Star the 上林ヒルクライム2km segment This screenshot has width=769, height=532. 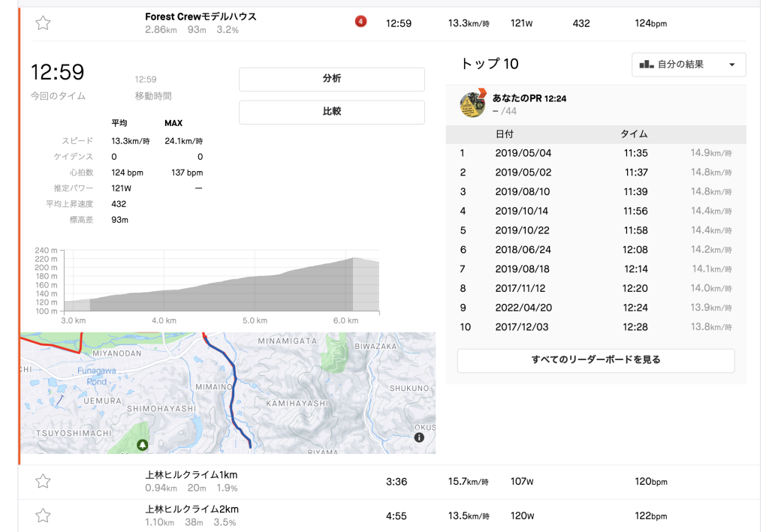tap(43, 515)
